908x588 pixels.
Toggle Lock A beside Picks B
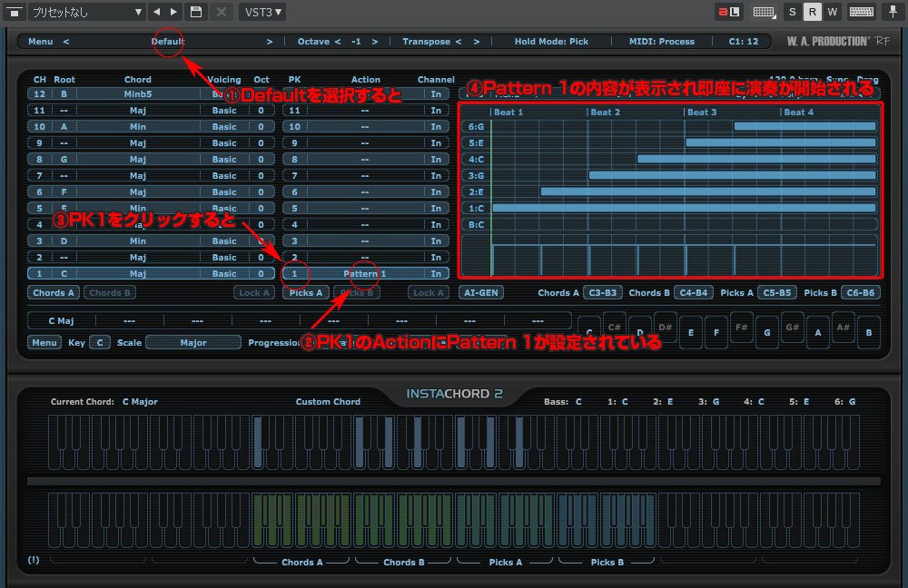pos(428,293)
